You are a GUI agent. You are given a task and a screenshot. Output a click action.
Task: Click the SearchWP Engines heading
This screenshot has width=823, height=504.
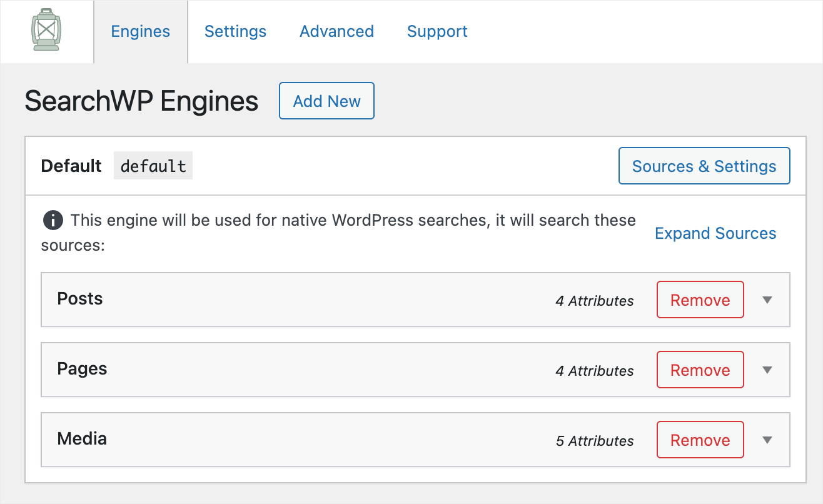pyautogui.click(x=141, y=101)
